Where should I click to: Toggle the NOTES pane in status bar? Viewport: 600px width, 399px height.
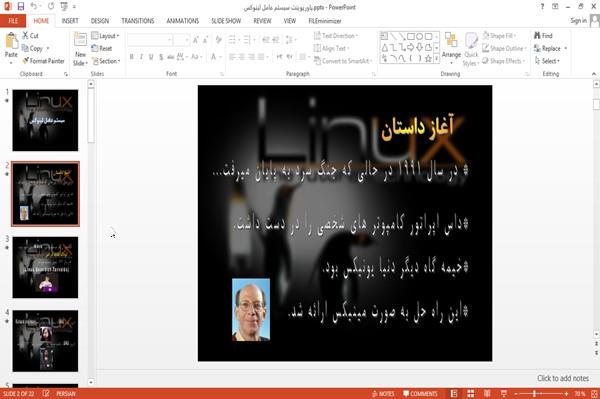click(x=383, y=394)
